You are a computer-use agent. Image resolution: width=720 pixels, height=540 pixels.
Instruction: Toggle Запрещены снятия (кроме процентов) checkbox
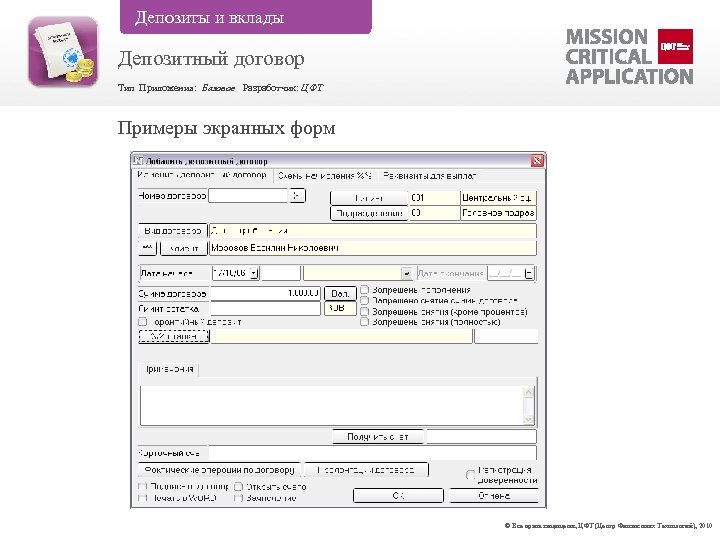tap(364, 311)
